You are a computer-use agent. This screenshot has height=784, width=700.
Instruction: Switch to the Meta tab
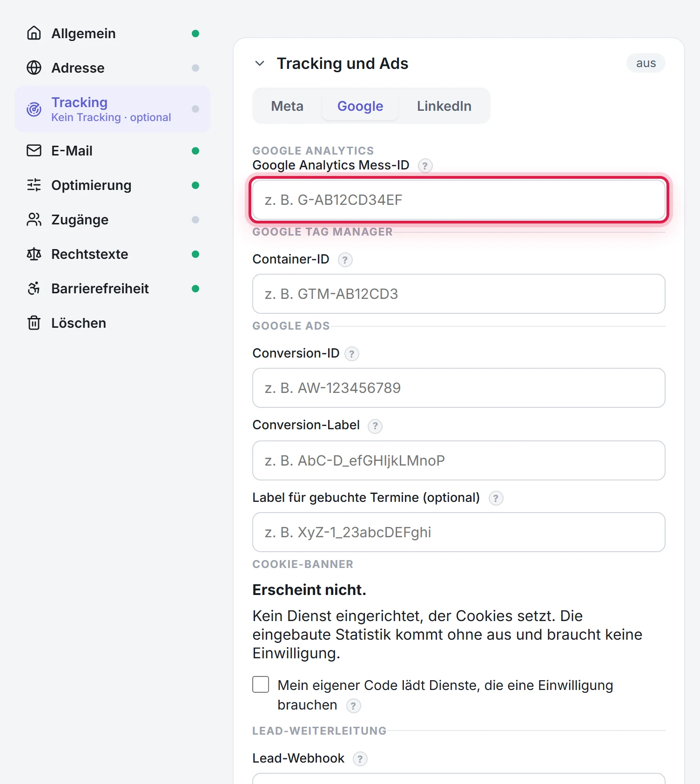[x=287, y=106]
